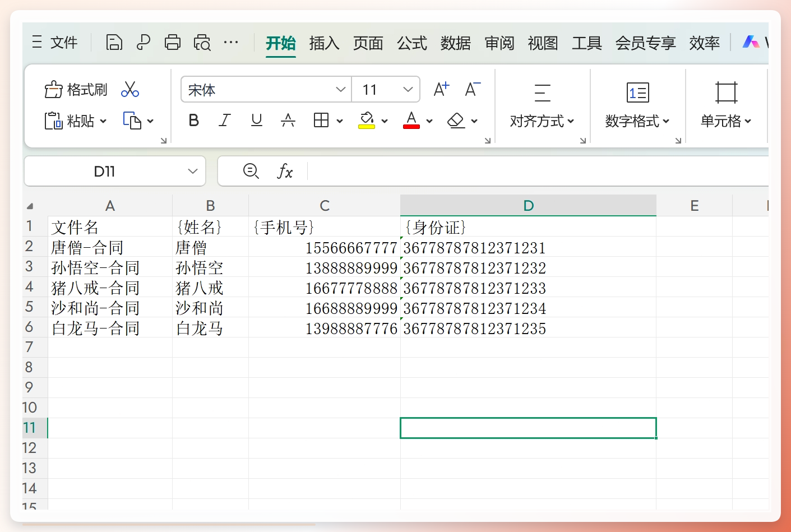The width and height of the screenshot is (791, 532).
Task: Open the 单元格 cells menu
Action: pos(726,106)
